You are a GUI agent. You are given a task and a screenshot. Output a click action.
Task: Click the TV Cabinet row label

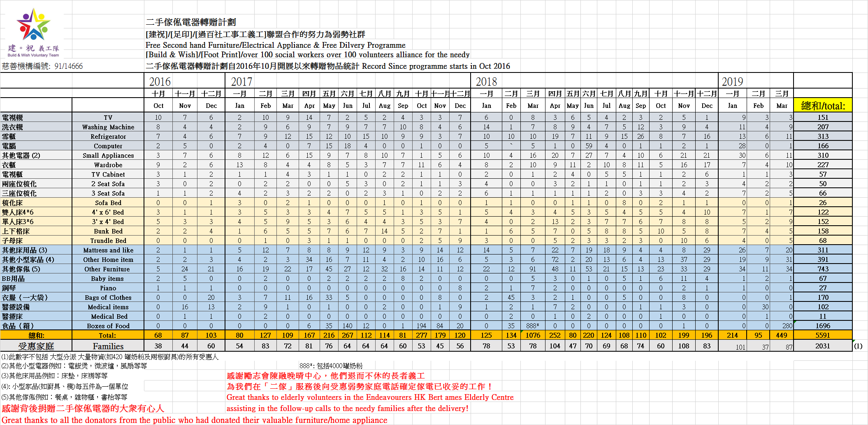click(x=108, y=174)
